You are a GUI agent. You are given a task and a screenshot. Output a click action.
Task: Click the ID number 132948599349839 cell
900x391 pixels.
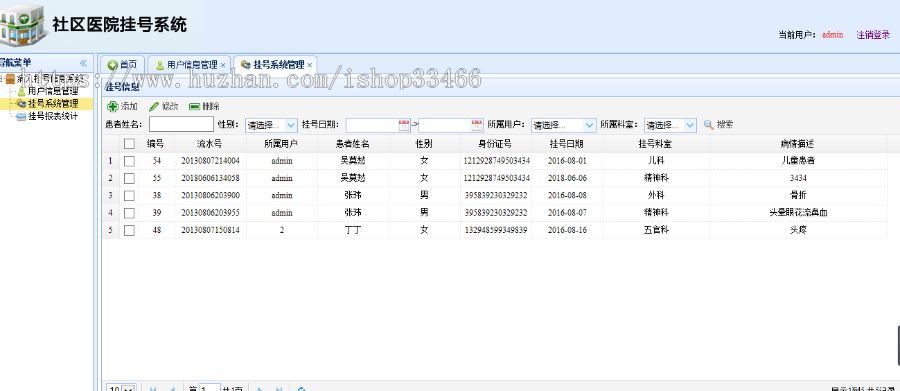[x=496, y=230]
